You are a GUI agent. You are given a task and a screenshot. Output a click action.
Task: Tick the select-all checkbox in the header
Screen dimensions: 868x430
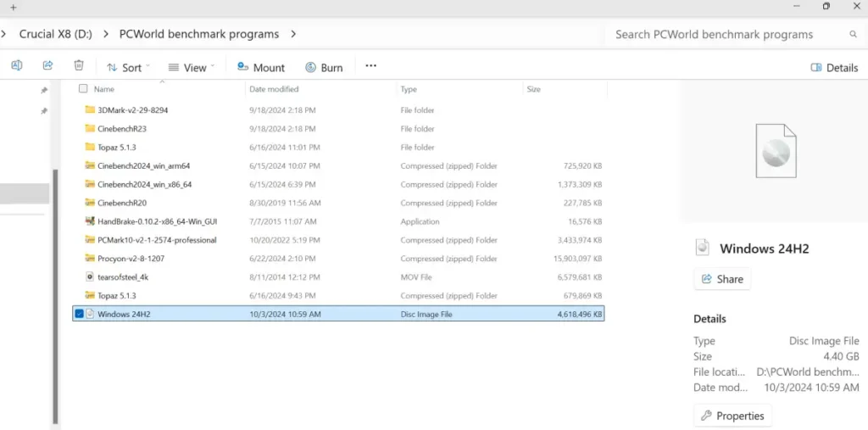[x=83, y=89]
